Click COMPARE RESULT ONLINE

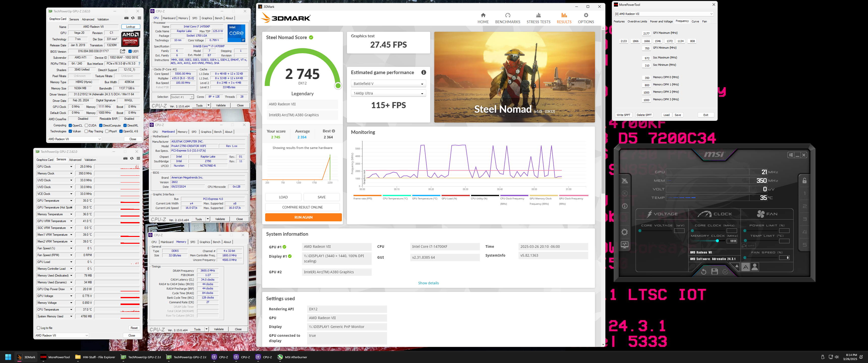(x=302, y=207)
